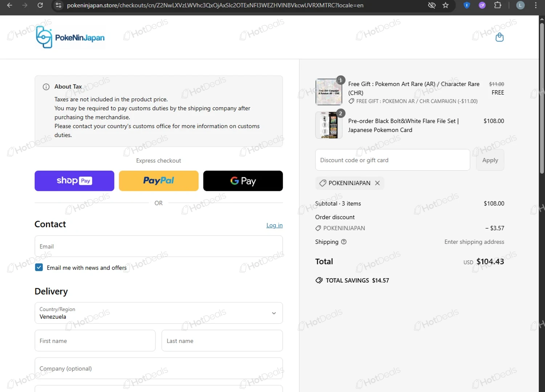545x392 pixels.
Task: Click the Black Bolt & White Flare File Set thumbnail
Action: click(x=329, y=125)
